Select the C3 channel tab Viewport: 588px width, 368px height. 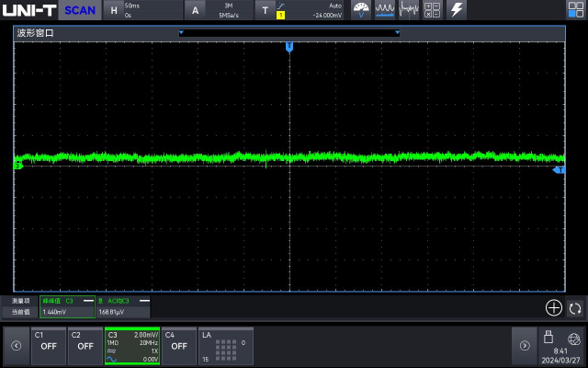coord(132,346)
